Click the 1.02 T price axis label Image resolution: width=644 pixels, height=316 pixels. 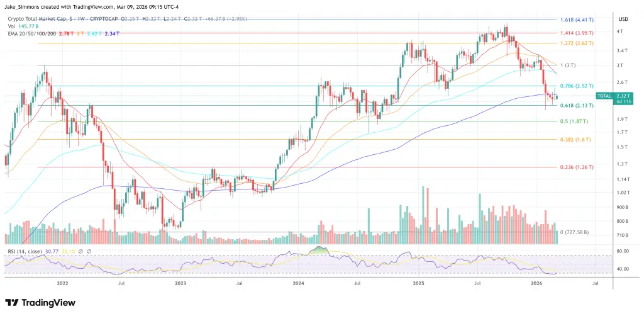point(623,193)
